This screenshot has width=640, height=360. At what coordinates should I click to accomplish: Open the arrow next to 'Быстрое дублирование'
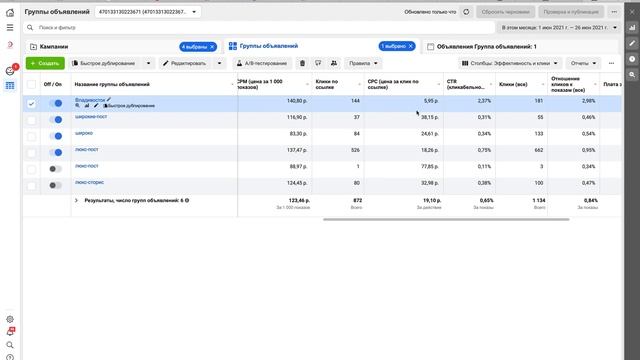click(148, 63)
